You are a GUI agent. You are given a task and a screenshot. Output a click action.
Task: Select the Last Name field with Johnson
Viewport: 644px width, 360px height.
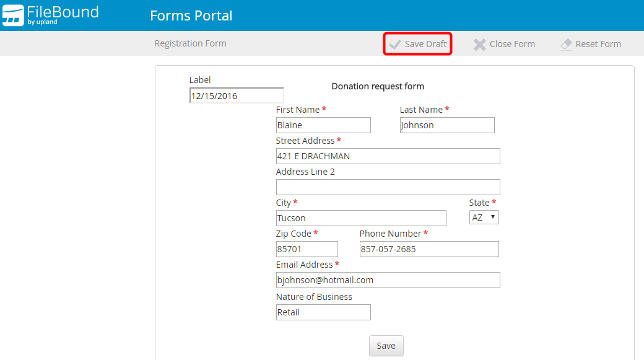tap(447, 125)
